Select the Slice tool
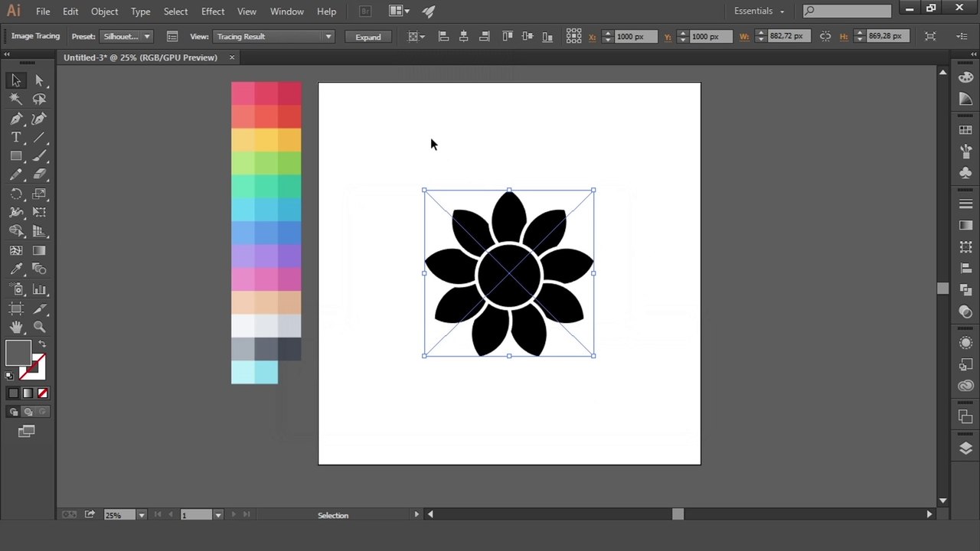This screenshot has width=980, height=551. (40, 308)
